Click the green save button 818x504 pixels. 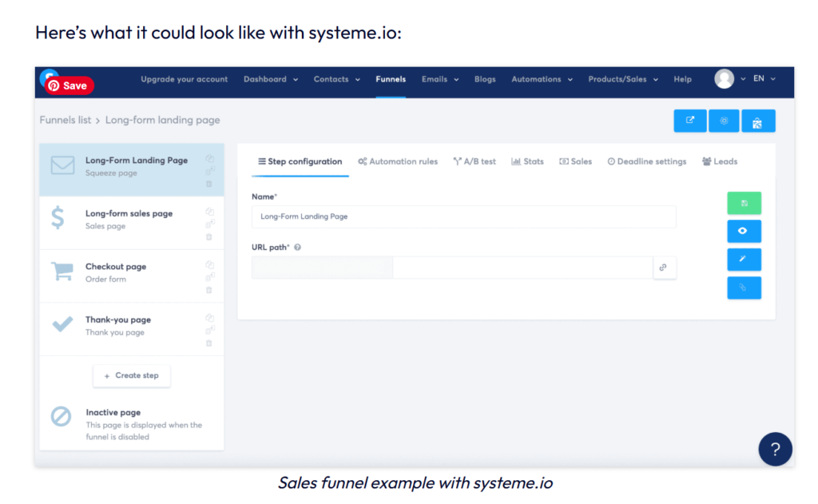744,204
